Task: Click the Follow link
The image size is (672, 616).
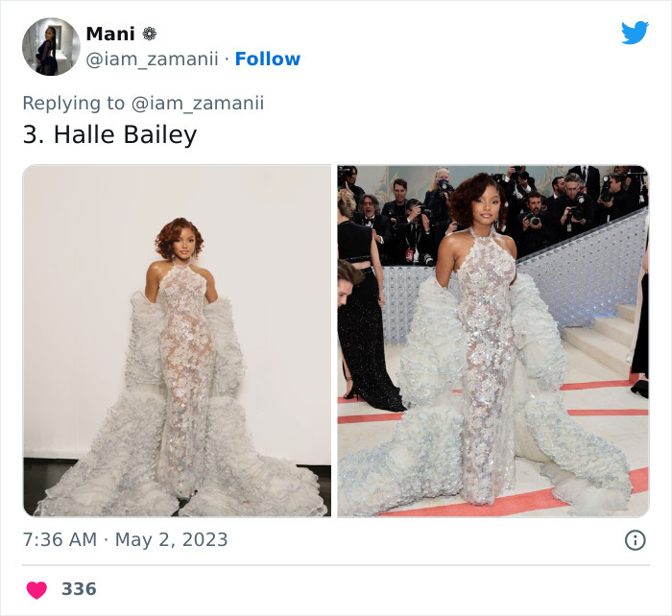Action: click(268, 59)
